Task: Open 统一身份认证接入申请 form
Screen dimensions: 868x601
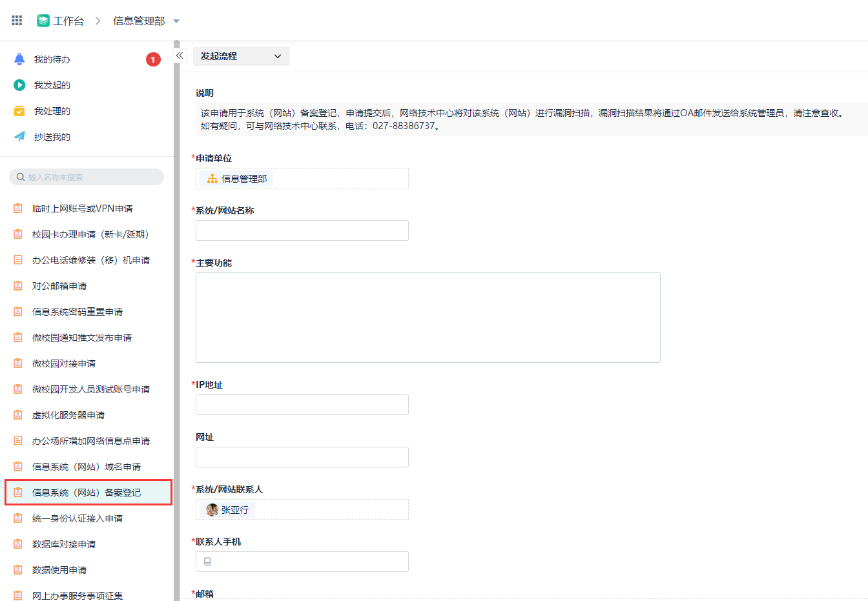Action: click(x=77, y=518)
